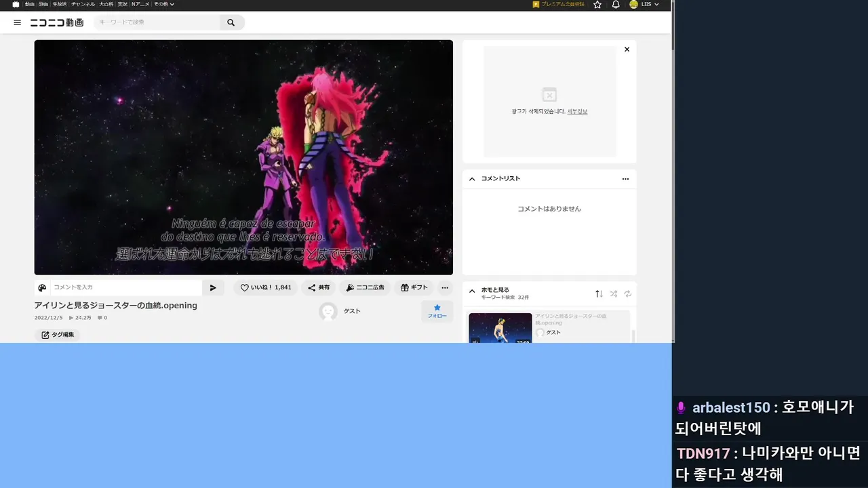Image resolution: width=868 pixels, height=488 pixels.
Task: Share the video via 共有 button
Action: click(x=319, y=287)
